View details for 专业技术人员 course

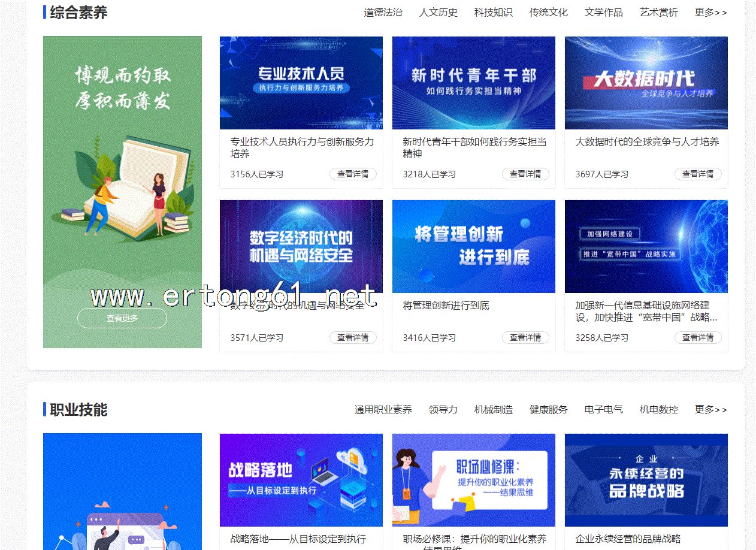click(x=353, y=174)
